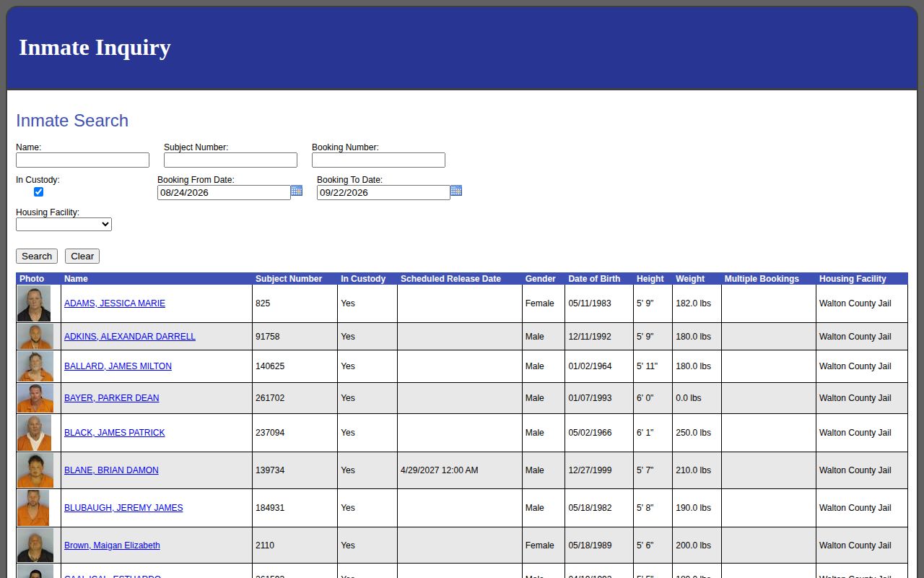Edit the Booking To Date field
Viewport: 924px width, 578px height.
[x=383, y=192]
